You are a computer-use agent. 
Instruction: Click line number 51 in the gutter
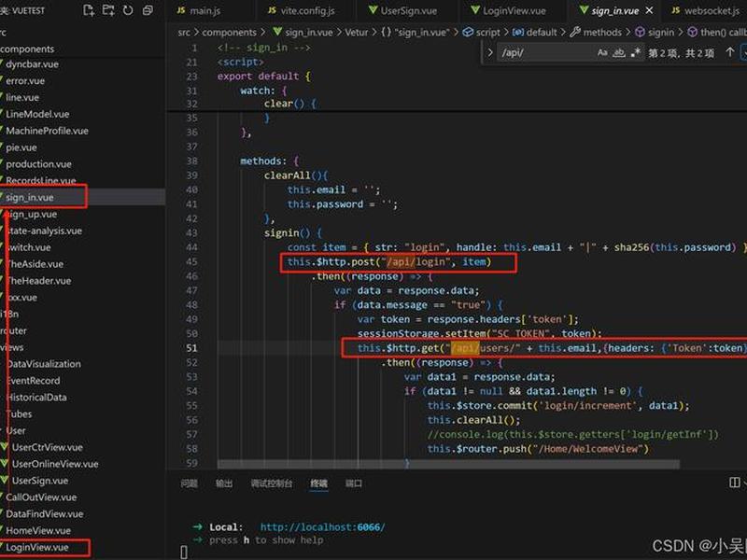point(191,348)
